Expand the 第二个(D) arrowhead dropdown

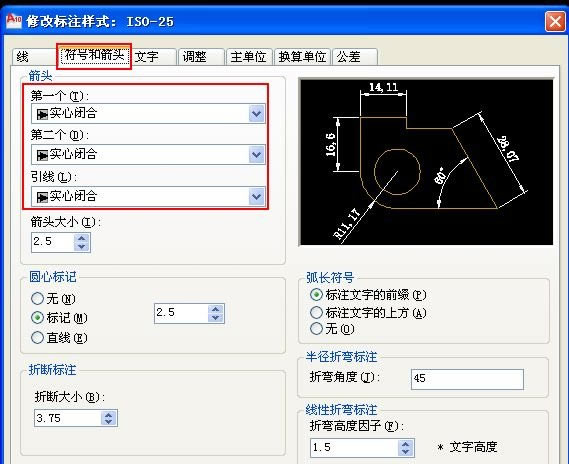click(x=257, y=155)
